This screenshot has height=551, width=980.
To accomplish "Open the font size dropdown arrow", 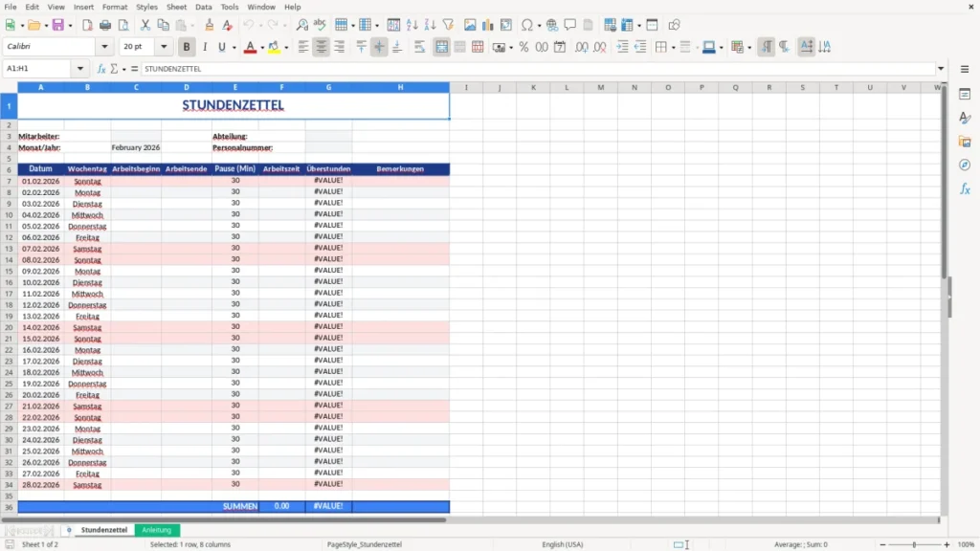I will (x=164, y=46).
